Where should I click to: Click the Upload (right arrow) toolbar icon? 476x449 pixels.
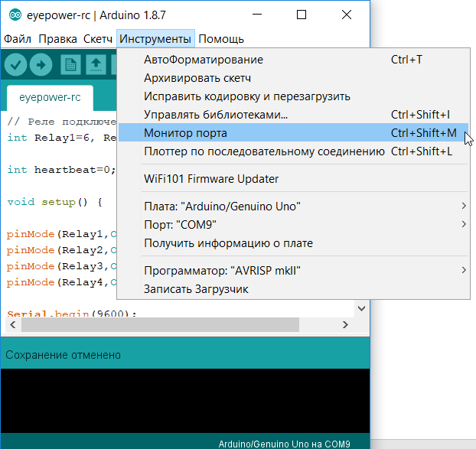pos(41,64)
